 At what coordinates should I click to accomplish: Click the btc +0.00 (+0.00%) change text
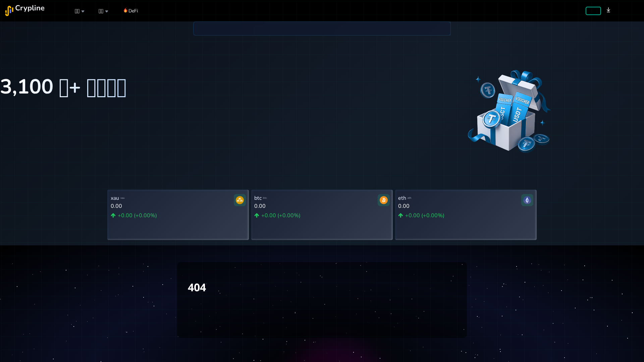tap(281, 216)
